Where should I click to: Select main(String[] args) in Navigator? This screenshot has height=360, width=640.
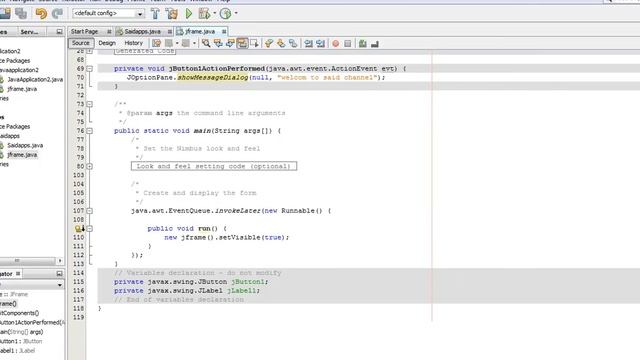(x=22, y=332)
